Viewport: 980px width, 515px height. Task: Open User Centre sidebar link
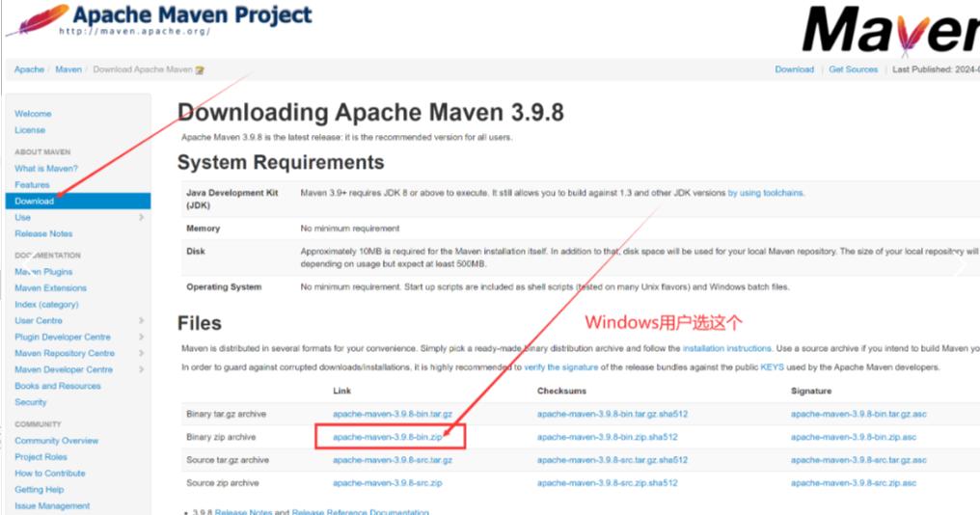39,320
